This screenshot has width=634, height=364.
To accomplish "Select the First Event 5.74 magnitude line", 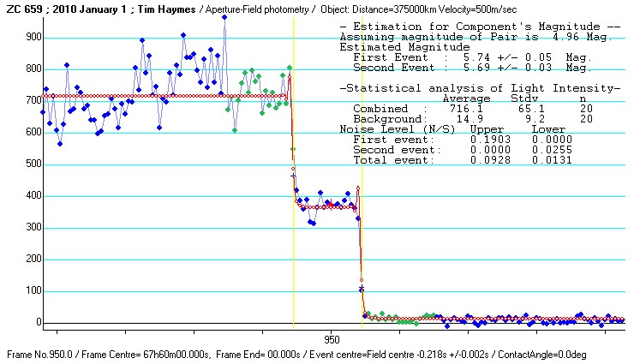I will point(472,57).
